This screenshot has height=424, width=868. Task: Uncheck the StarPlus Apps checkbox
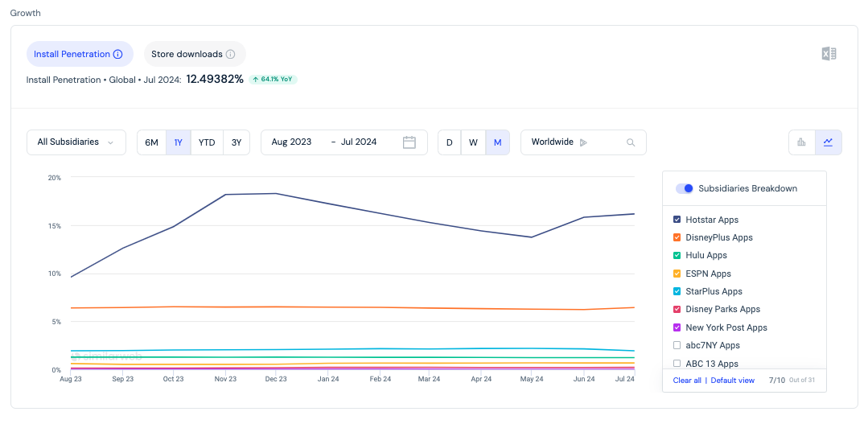click(x=677, y=291)
